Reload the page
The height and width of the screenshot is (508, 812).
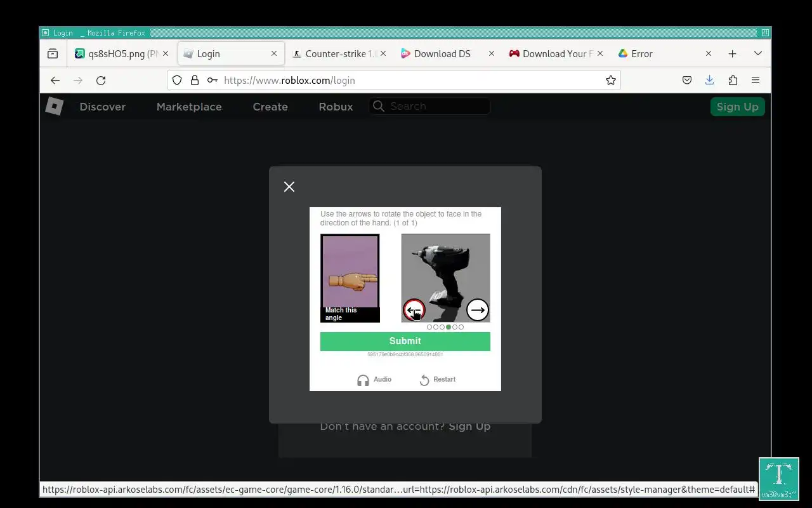tap(101, 80)
